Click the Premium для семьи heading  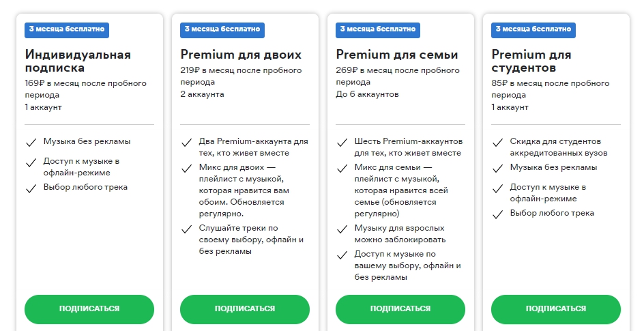coord(397,55)
